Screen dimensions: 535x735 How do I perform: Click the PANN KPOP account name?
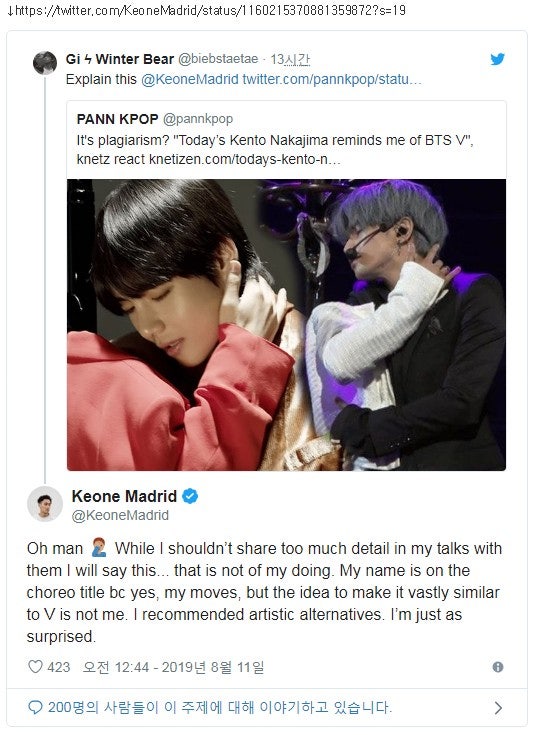click(x=117, y=119)
